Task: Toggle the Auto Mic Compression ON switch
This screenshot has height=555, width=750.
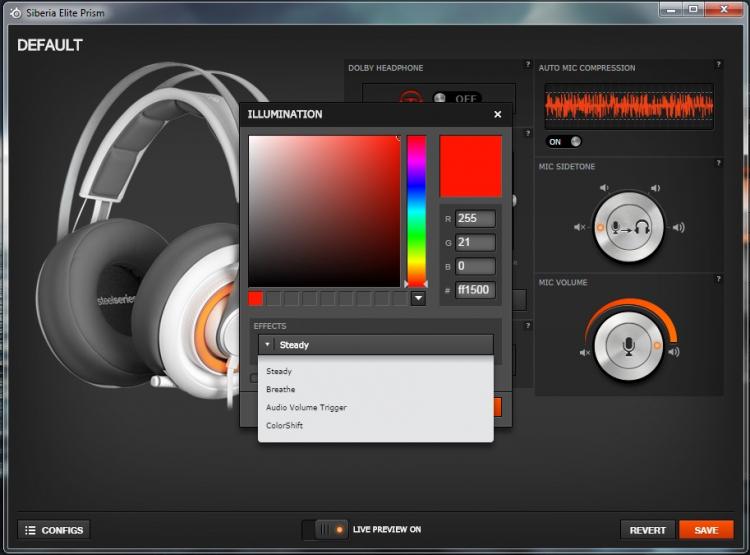Action: (x=563, y=142)
